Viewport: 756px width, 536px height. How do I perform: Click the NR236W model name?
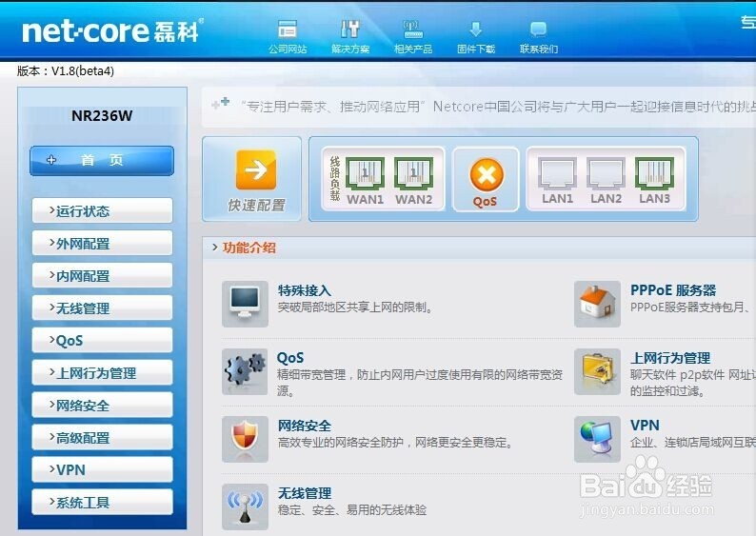[102, 116]
